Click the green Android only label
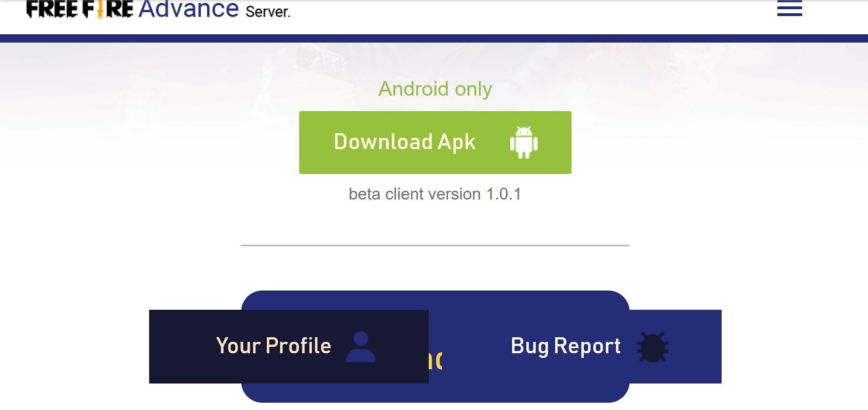The image size is (868, 410). [x=435, y=89]
